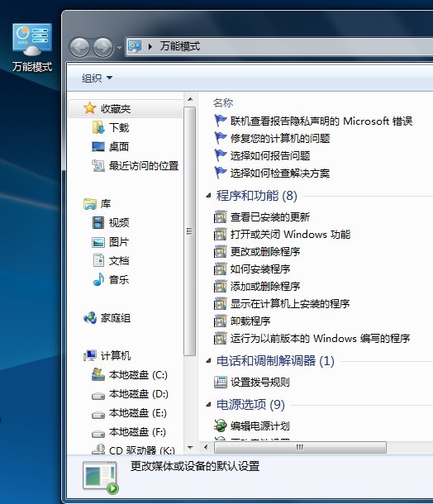Open the 万能模式 desktop shortcut icon

click(32, 47)
